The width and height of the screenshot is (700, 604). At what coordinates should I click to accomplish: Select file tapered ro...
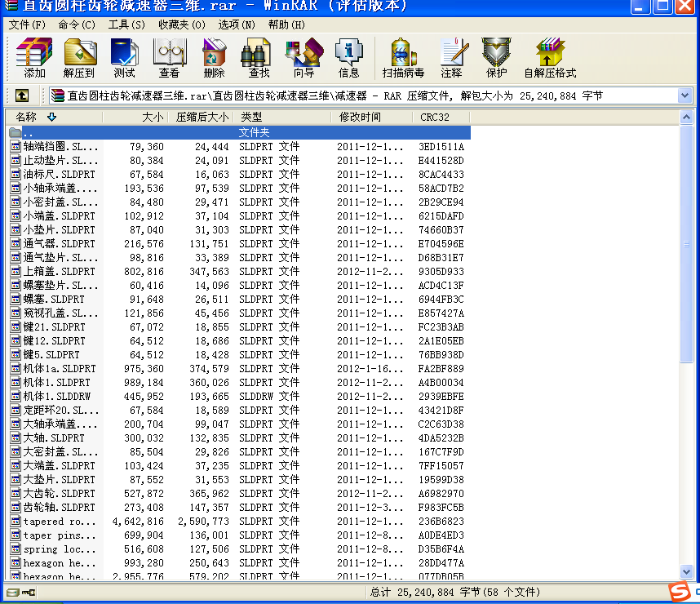click(60, 522)
